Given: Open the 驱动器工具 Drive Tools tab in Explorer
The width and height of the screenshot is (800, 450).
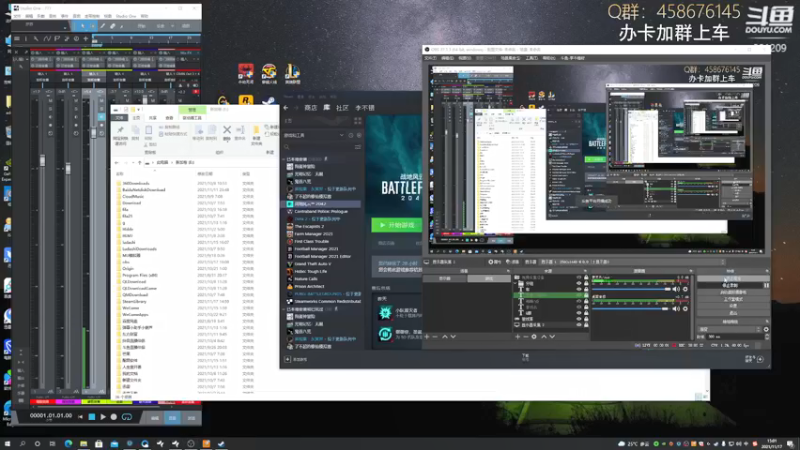Looking at the screenshot, I should (x=192, y=118).
